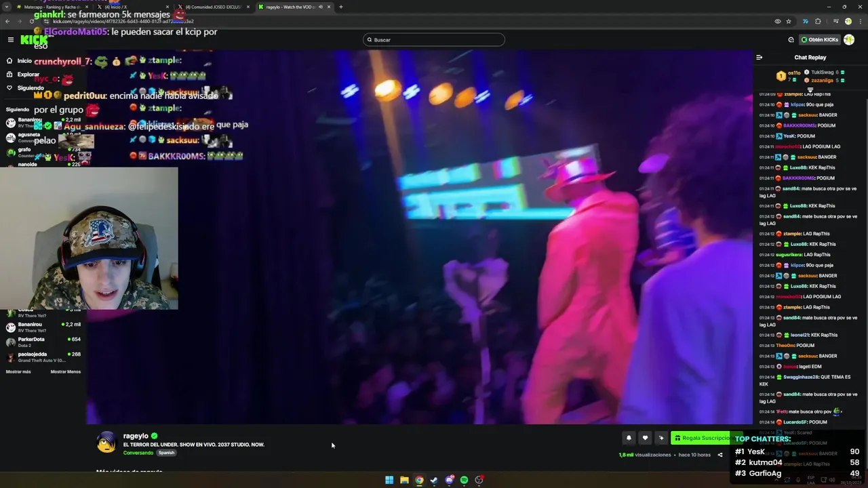This screenshot has height=488, width=868.
Task: Go to Inicio in the sidebar
Action: coord(19,60)
